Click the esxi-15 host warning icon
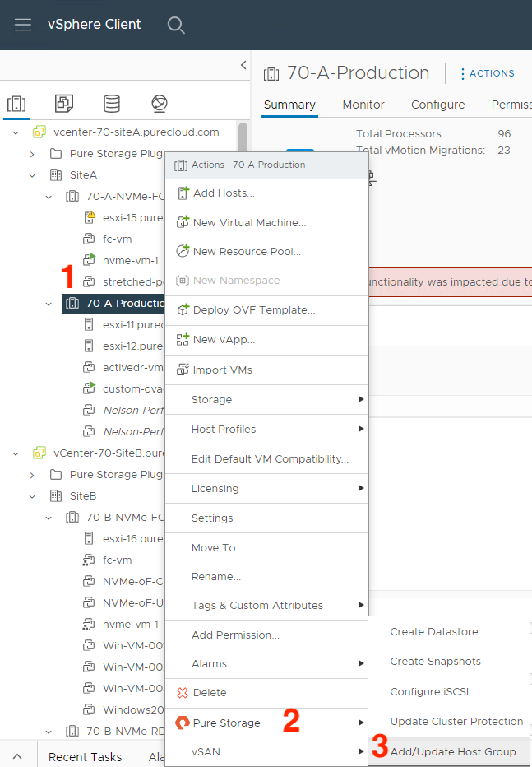The image size is (532, 767). 89,217
